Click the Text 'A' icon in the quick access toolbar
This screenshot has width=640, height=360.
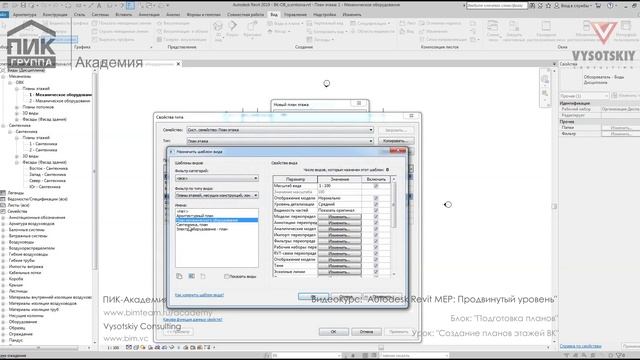click(99, 6)
